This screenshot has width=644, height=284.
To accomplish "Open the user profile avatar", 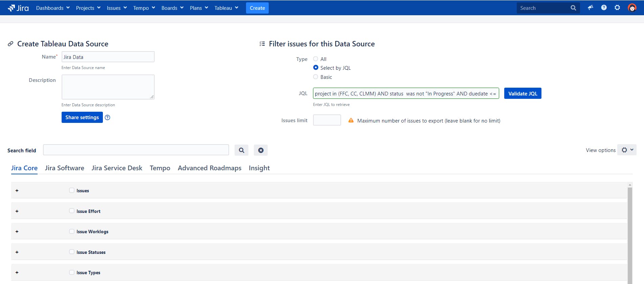I will [x=632, y=7].
